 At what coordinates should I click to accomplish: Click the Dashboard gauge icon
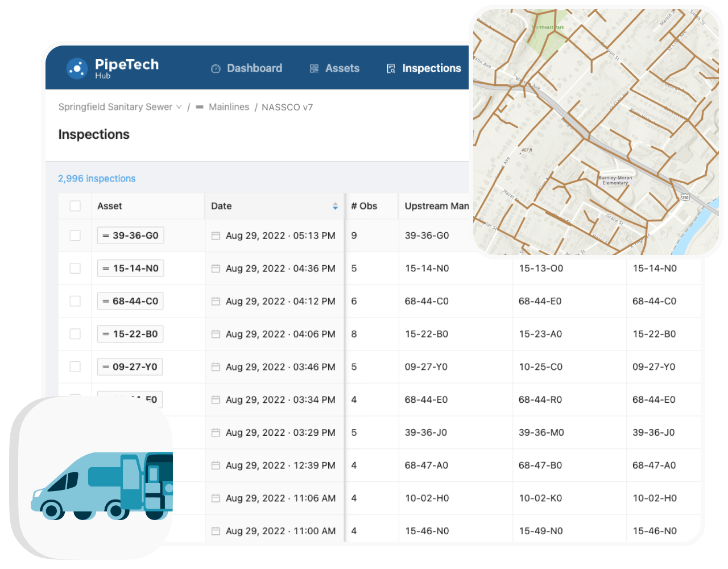tap(216, 69)
